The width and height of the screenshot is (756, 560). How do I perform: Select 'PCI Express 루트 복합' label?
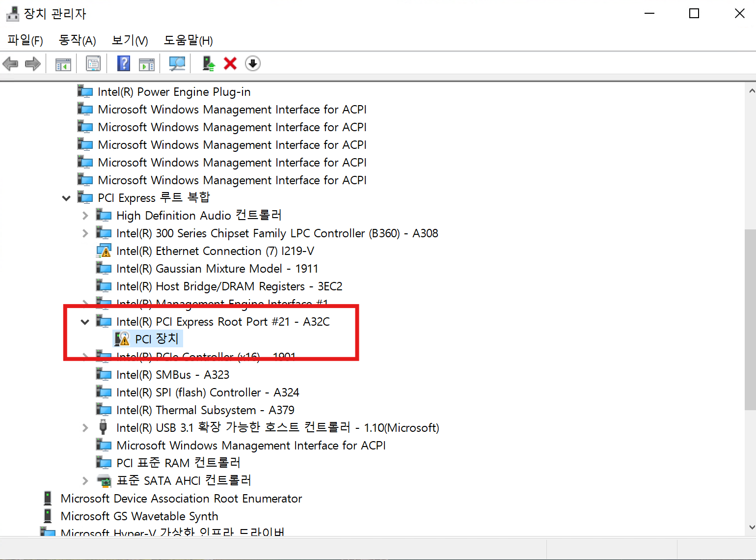[x=154, y=198]
